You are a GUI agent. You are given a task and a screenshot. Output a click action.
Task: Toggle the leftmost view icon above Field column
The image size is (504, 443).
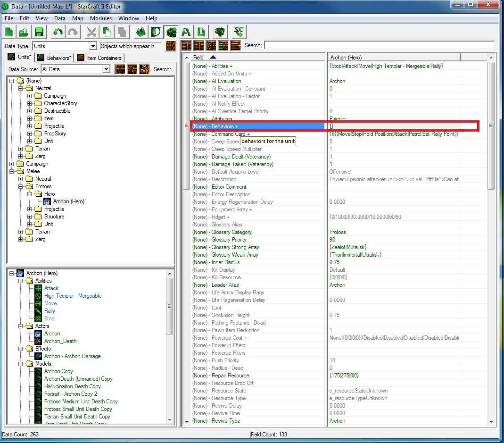[x=187, y=46]
